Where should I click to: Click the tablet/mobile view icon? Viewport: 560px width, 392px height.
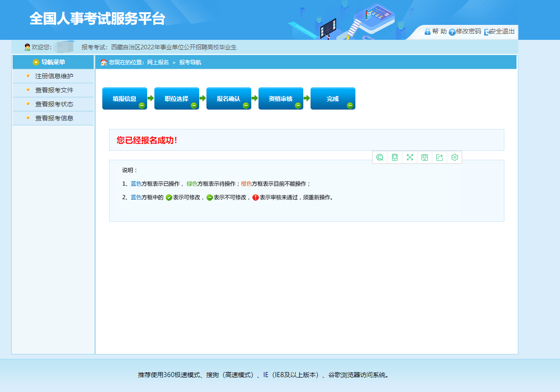(x=395, y=158)
